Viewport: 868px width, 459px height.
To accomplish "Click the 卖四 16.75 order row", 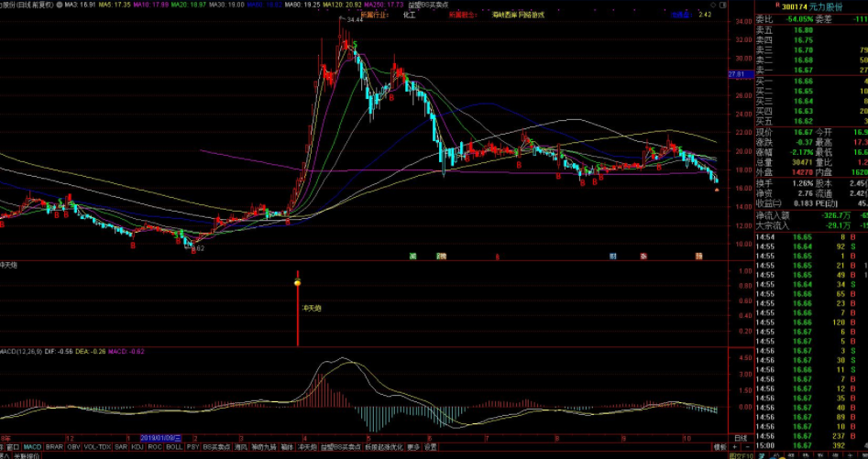I will [811, 40].
